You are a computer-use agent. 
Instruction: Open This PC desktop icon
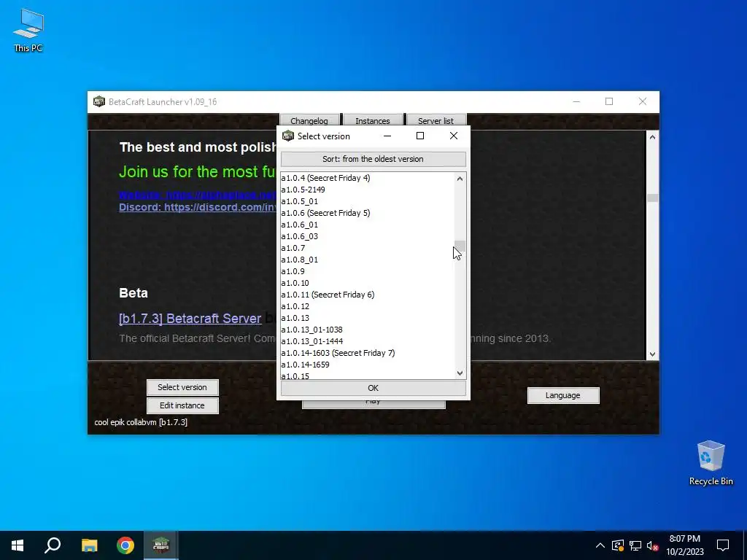pos(28,31)
